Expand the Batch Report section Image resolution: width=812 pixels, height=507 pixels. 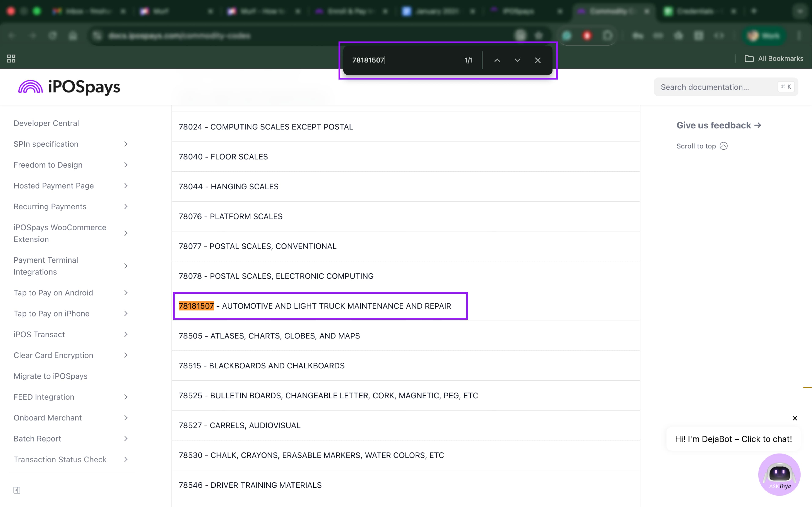click(x=126, y=439)
